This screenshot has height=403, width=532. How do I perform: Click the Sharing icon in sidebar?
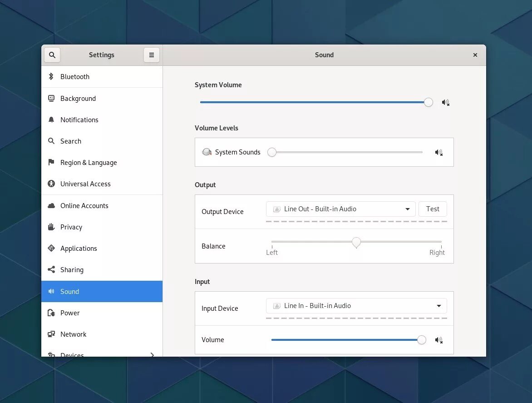tap(51, 269)
